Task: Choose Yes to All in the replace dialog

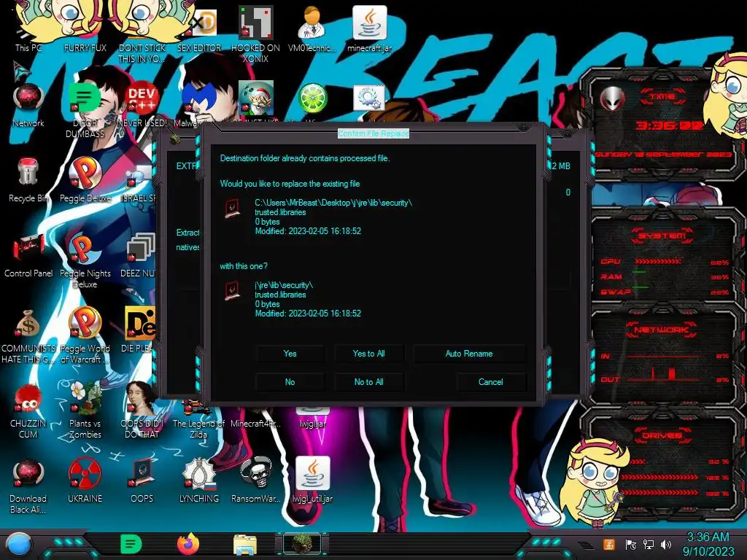Action: [368, 354]
